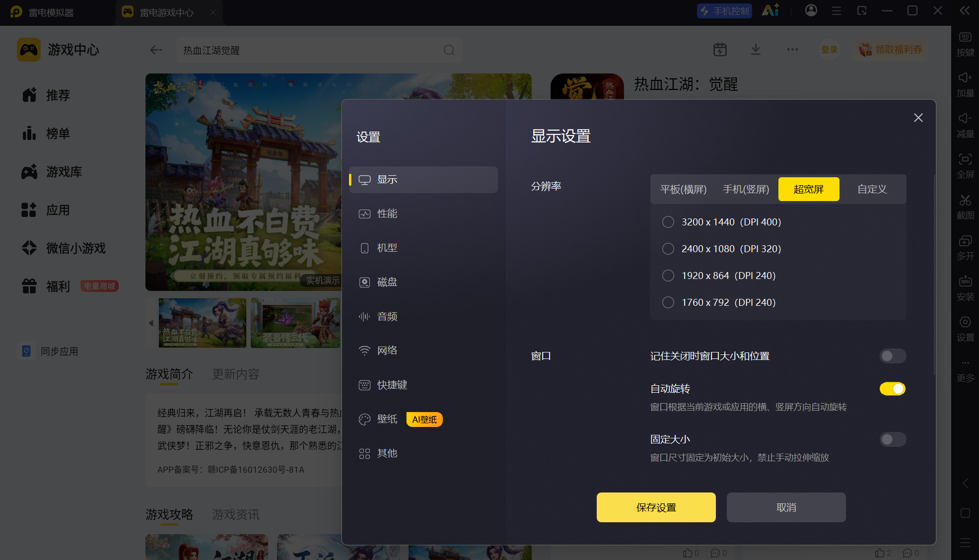Click the Android back triangle in sidebar
The image size is (979, 560).
pos(965,484)
